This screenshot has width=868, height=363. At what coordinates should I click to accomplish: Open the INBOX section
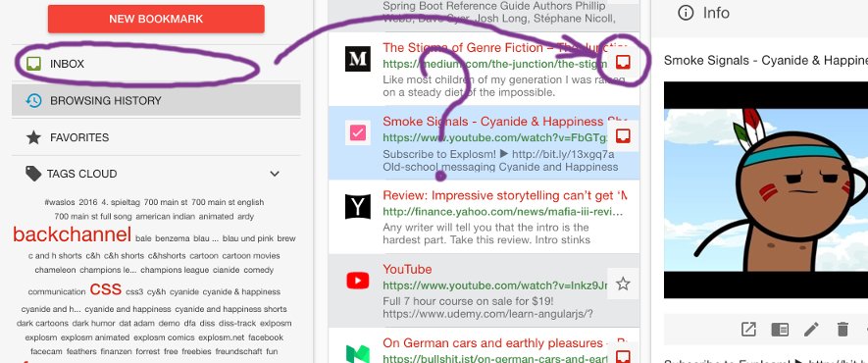click(x=156, y=64)
